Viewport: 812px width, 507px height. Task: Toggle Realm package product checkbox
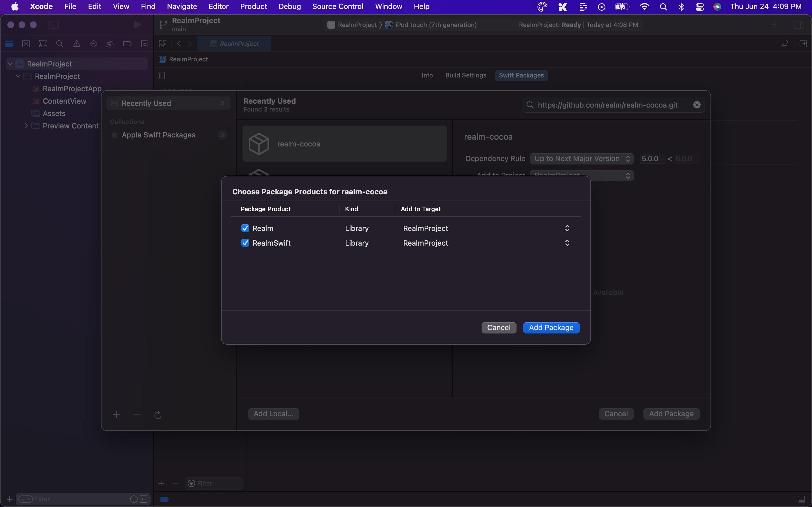click(x=245, y=228)
